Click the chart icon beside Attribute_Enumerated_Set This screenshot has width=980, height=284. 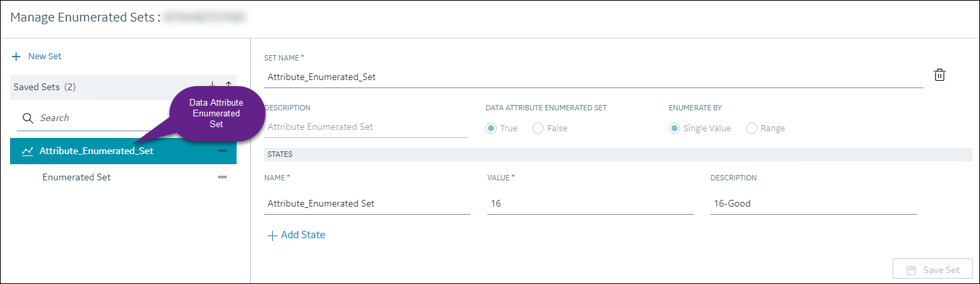[28, 151]
